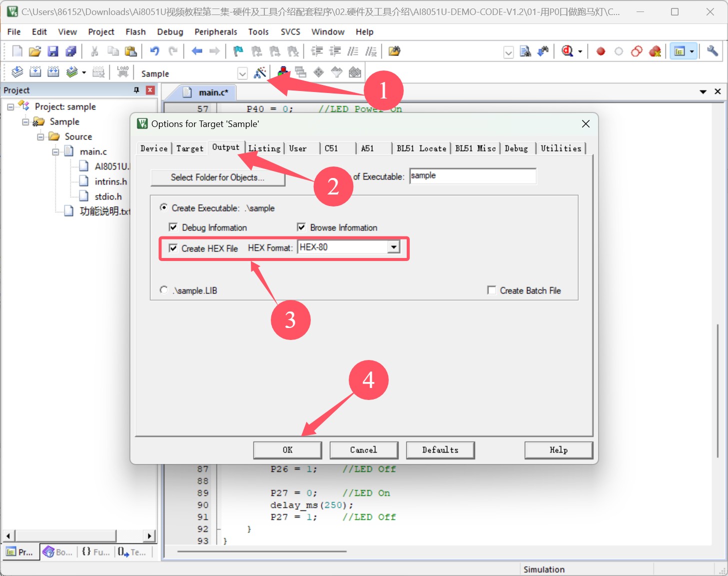Close the Options for Target dialog
Image resolution: width=728 pixels, height=576 pixels.
click(x=586, y=124)
